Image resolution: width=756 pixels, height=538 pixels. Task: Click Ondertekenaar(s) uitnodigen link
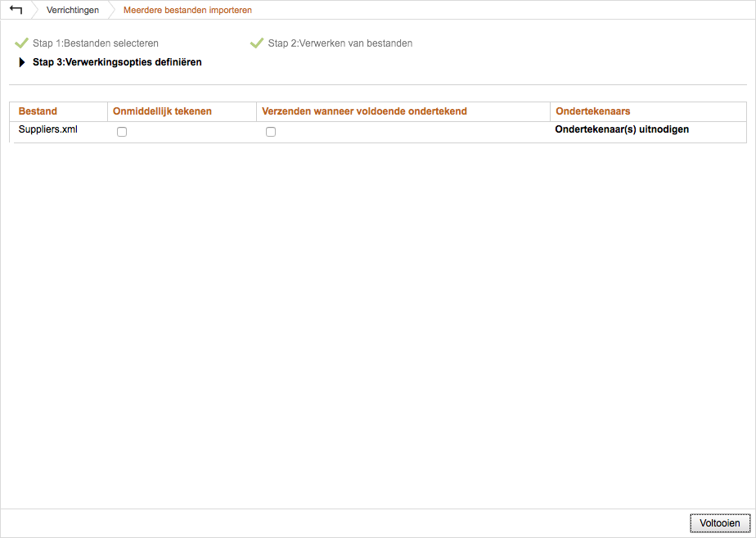click(622, 129)
